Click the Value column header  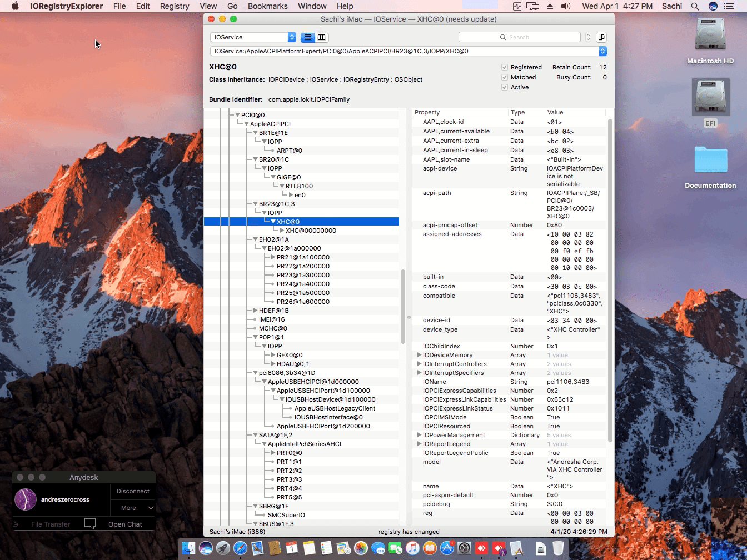click(576, 112)
